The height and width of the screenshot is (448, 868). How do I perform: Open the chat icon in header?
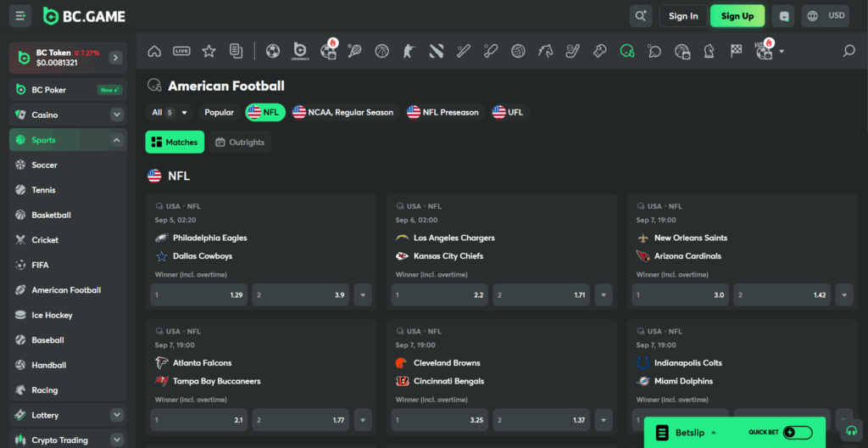click(x=785, y=15)
